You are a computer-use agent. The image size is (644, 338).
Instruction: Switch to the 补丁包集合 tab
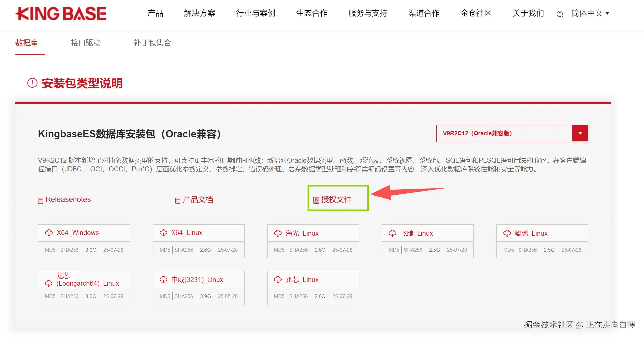point(152,43)
